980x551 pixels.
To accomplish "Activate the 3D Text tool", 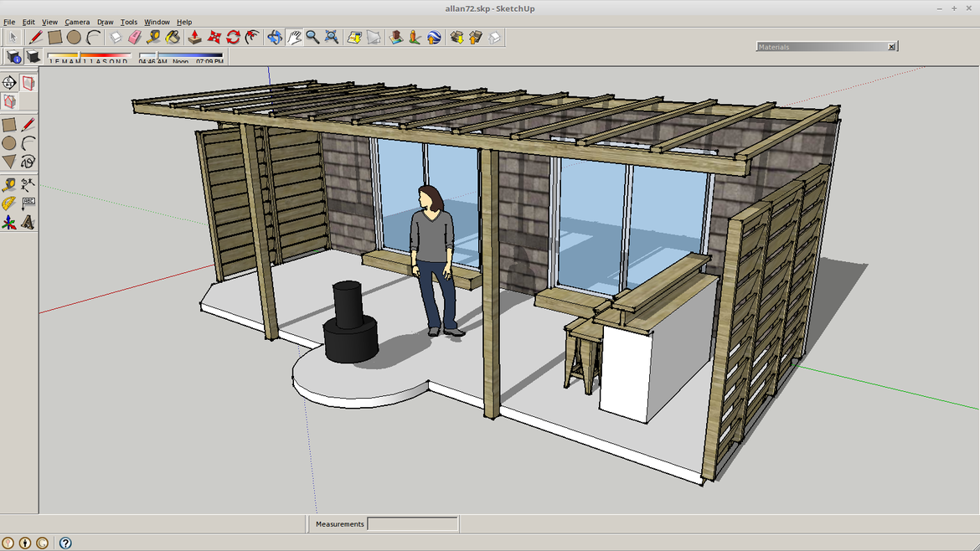I will [x=28, y=223].
